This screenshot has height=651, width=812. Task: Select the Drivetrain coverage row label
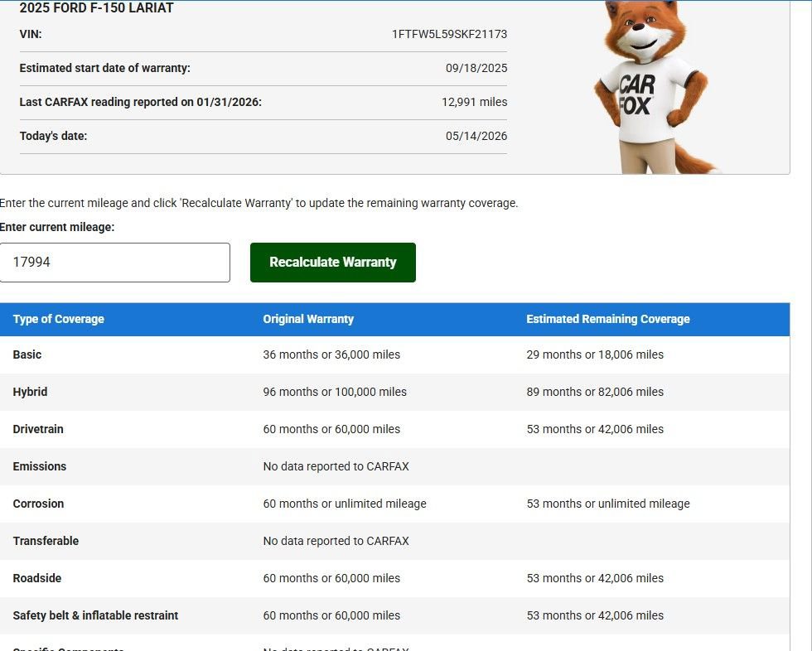(38, 430)
